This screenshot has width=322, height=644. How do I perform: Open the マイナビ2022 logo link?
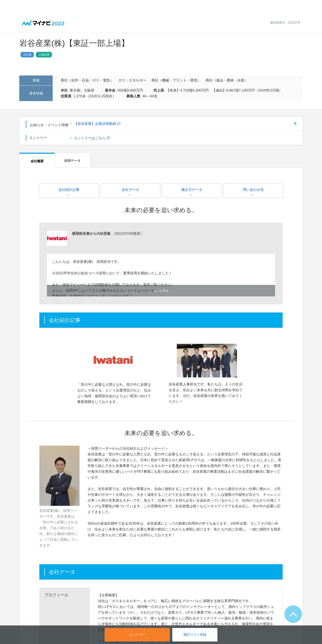43,23
